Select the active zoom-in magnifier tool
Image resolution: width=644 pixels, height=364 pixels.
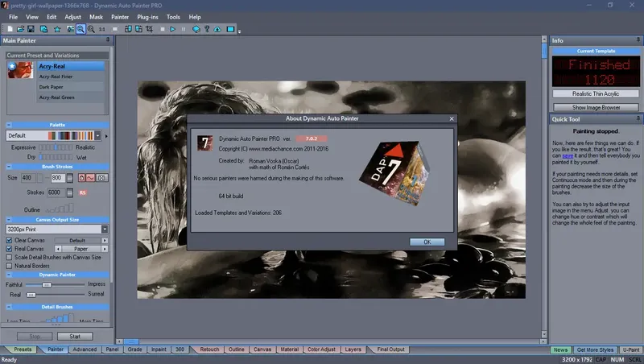(80, 29)
